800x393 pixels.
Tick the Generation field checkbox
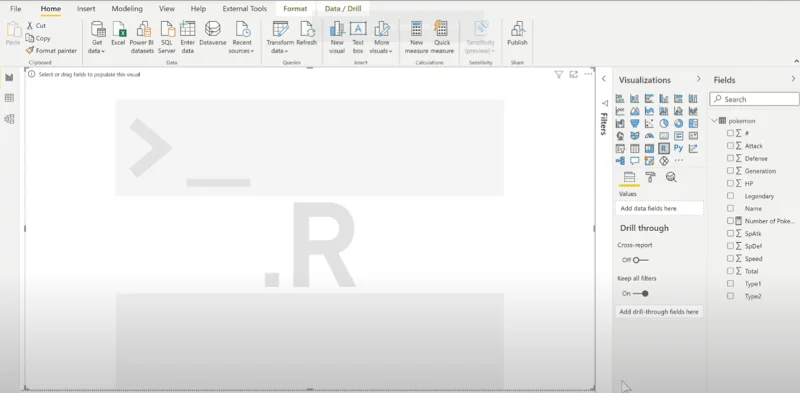point(731,170)
